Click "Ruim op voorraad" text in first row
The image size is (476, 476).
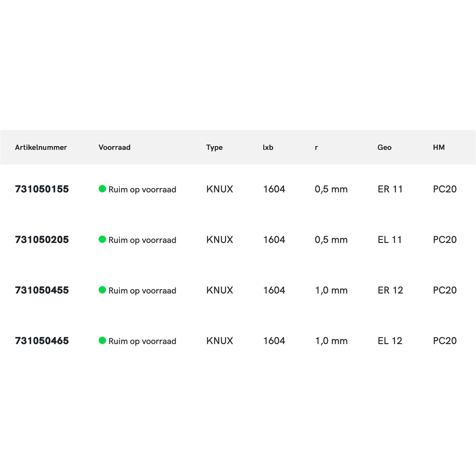[142, 189]
